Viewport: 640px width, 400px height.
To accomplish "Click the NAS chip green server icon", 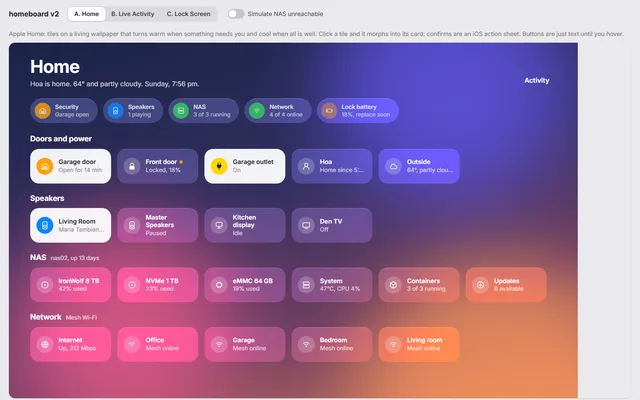I will click(x=181, y=111).
